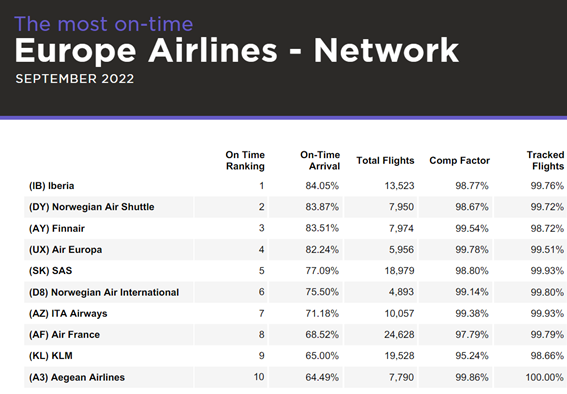Click Iberia's 84.05% on-time arrival value
Viewport: 567px width, 394px height.
(x=322, y=186)
